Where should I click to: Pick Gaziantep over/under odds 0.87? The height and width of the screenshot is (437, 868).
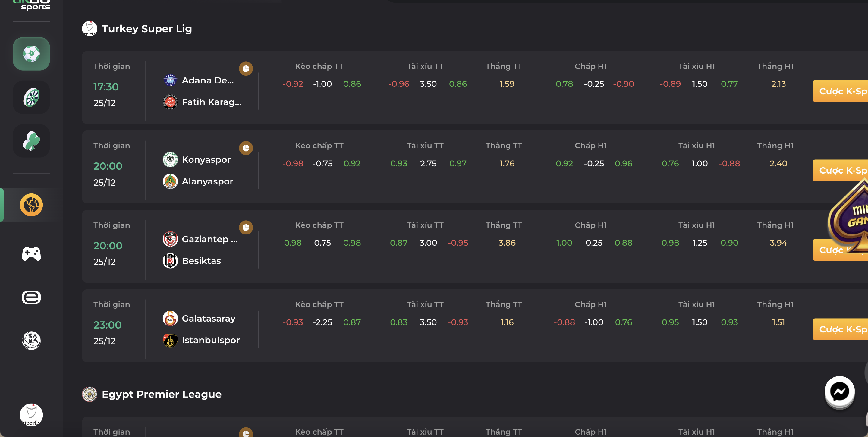tap(399, 243)
